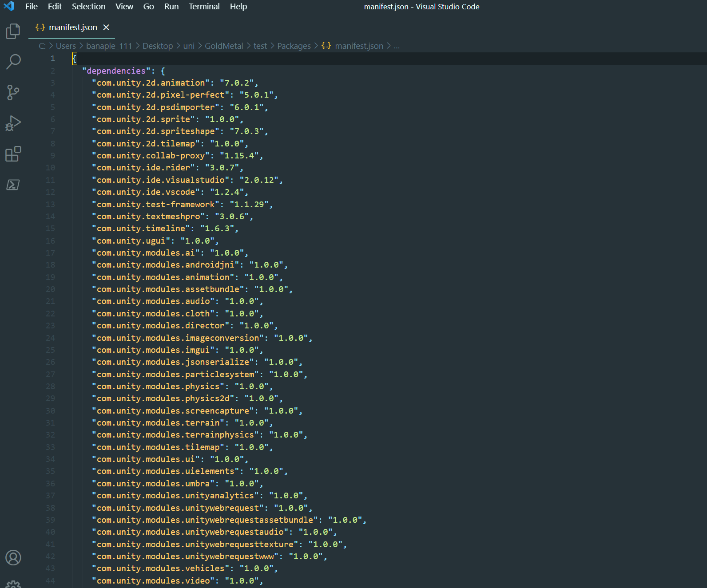The image size is (707, 588).
Task: Click "com.unity.modules.androidjni" key text
Action: [165, 265]
